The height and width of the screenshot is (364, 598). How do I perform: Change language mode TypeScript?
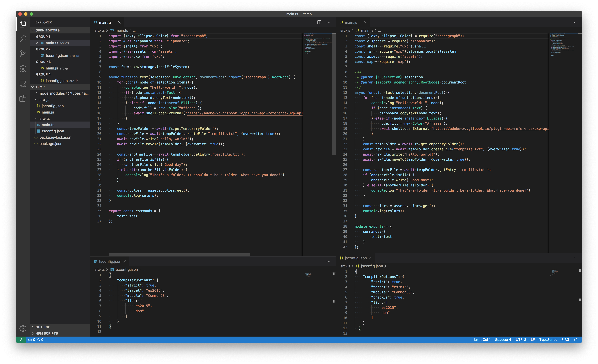coord(548,340)
